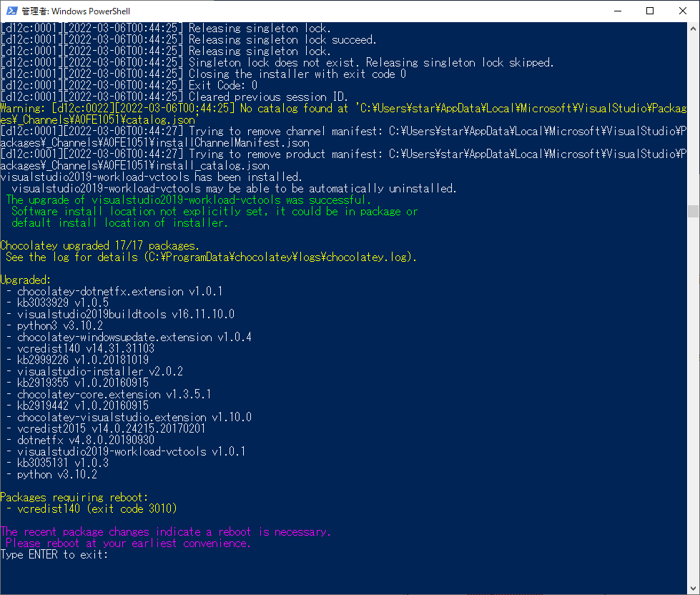Viewport: 700px width, 595px height.
Task: Click 'Singleton lock does not exist' line
Action: click(x=277, y=62)
